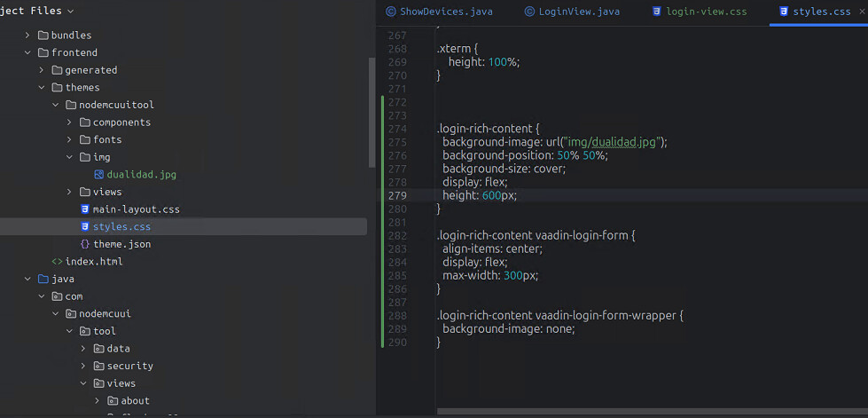Click the horizontal scrollbar in the editor
The width and height of the screenshot is (868, 418).
coord(652,411)
